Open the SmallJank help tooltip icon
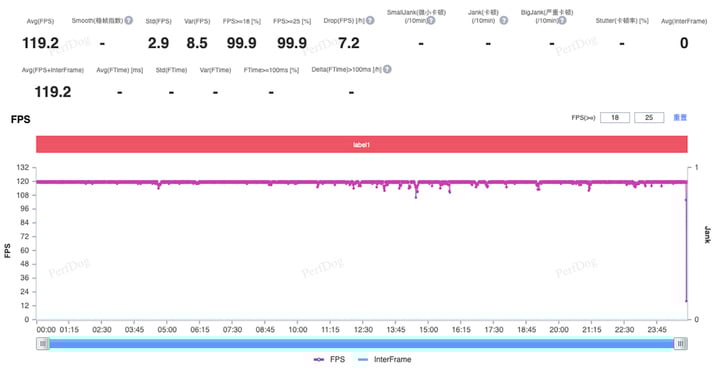Screen dimensions: 720x371 pos(431,20)
